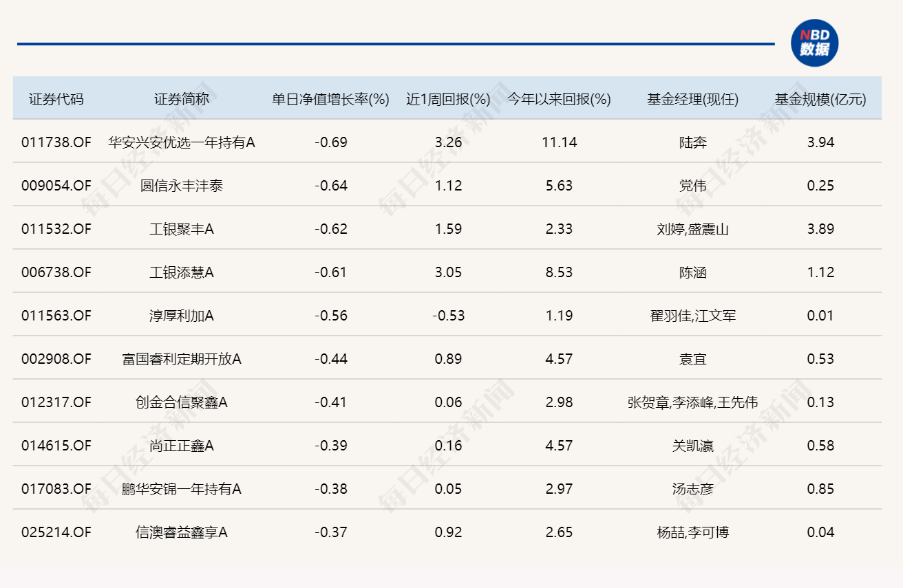The width and height of the screenshot is (903, 588).
Task: Click 1-week return 1.59 for 工银聚丰A
Action: tap(449, 229)
